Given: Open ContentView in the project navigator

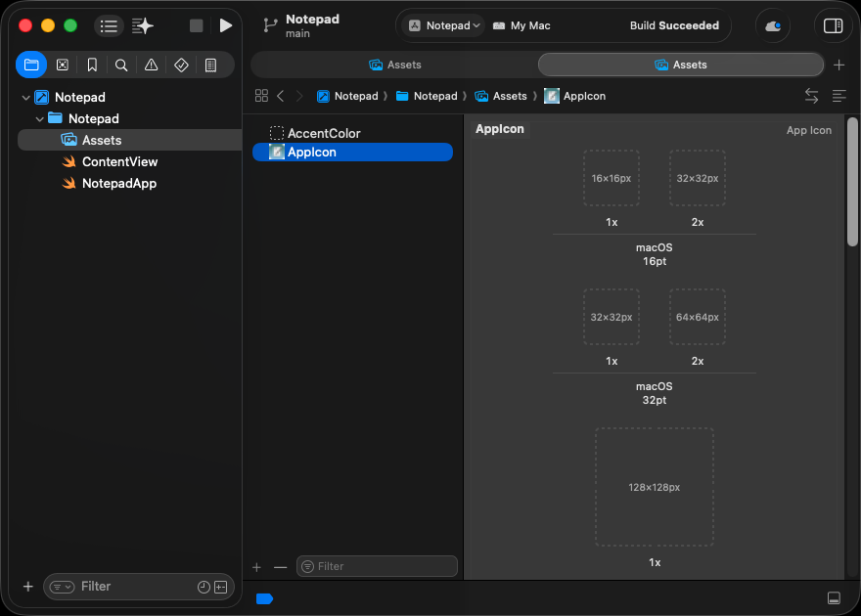Looking at the screenshot, I should (x=119, y=162).
